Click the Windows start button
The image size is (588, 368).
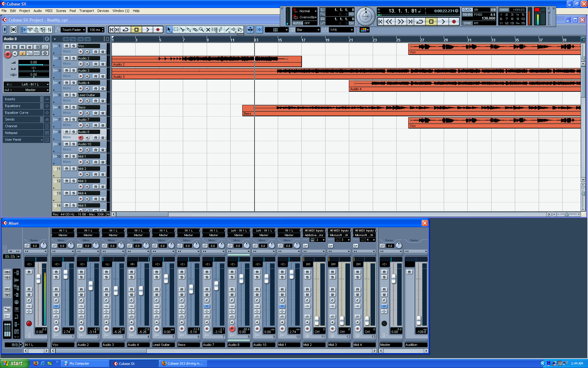15,363
